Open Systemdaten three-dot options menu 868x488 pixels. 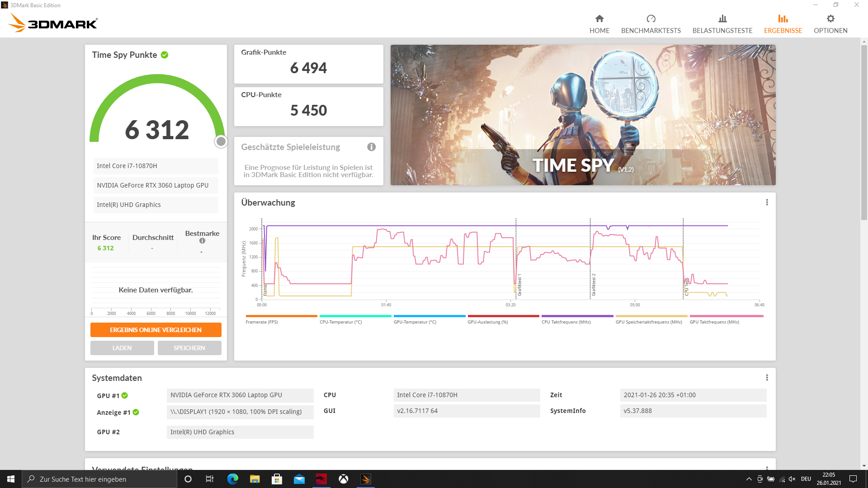(x=767, y=378)
